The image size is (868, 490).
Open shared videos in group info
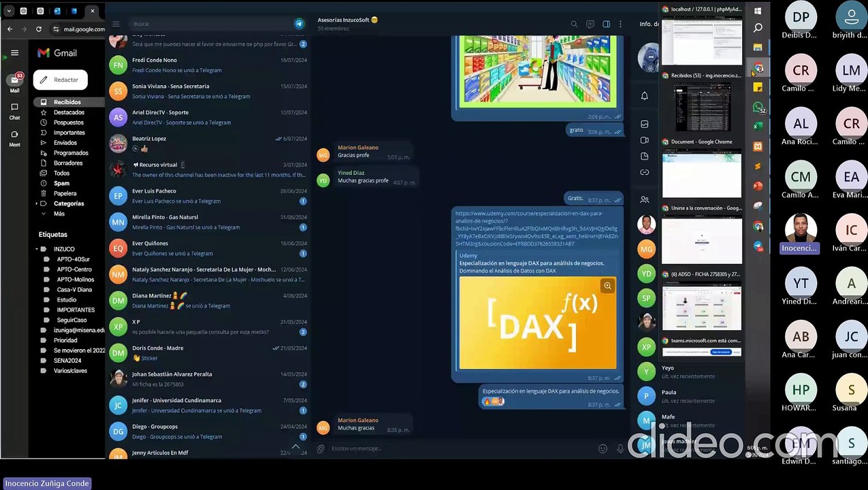click(x=645, y=140)
